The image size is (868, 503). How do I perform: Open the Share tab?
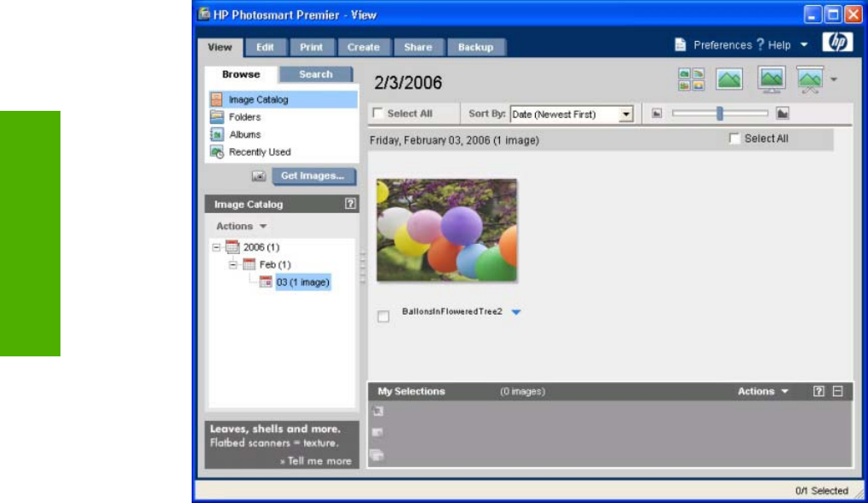click(418, 47)
